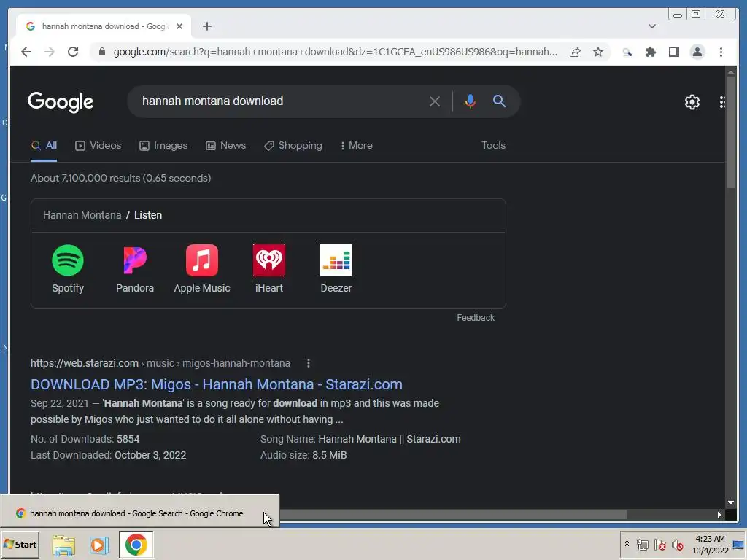Click the Google logo
This screenshot has width=747, height=560.
tap(61, 102)
